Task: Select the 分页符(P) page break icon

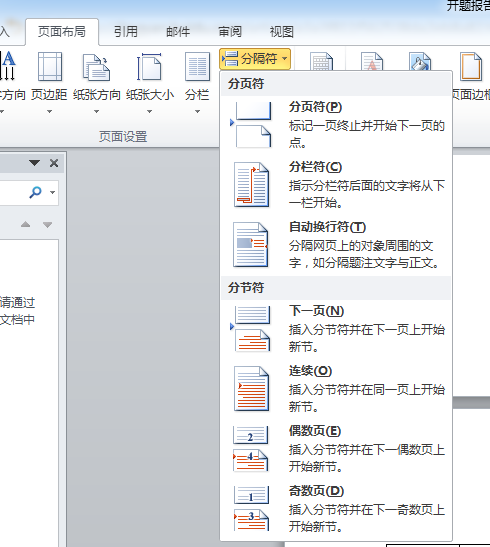Action: coord(251,125)
